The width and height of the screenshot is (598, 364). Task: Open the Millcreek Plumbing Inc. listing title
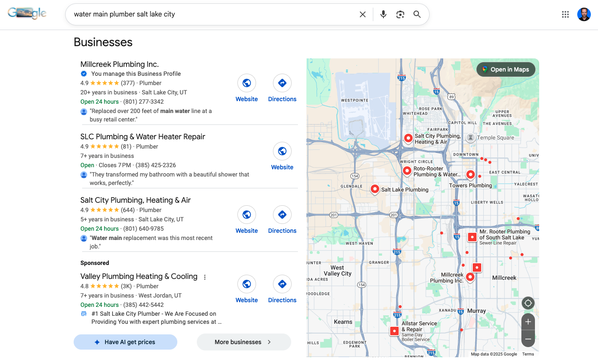(x=119, y=64)
